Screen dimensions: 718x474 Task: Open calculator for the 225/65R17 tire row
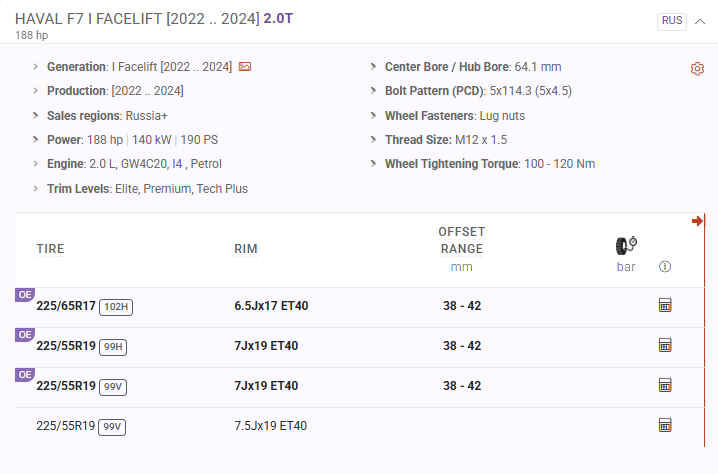(x=665, y=305)
